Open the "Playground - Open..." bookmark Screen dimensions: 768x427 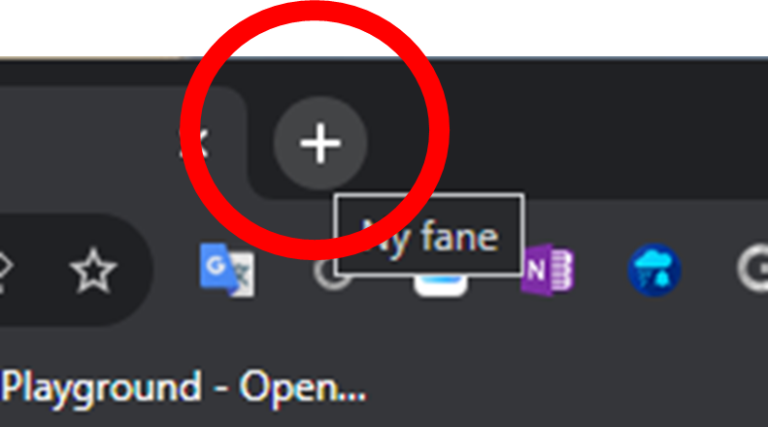pyautogui.click(x=183, y=388)
